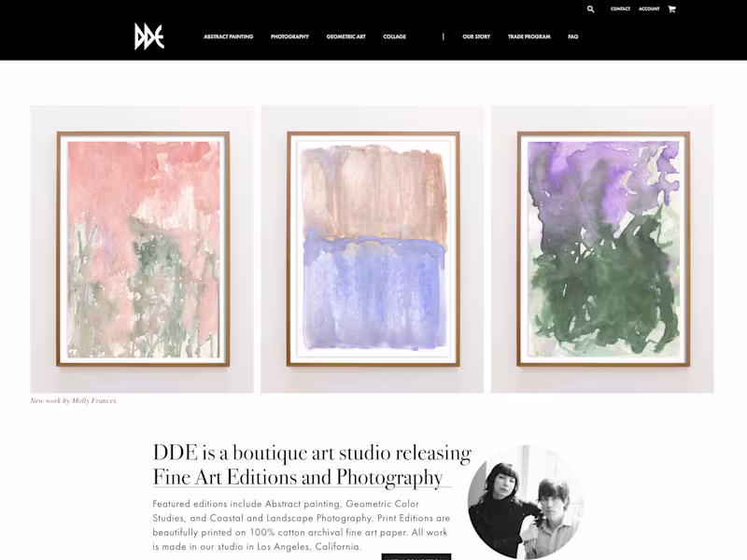
Task: Open the FAQ page link
Action: [x=572, y=36]
